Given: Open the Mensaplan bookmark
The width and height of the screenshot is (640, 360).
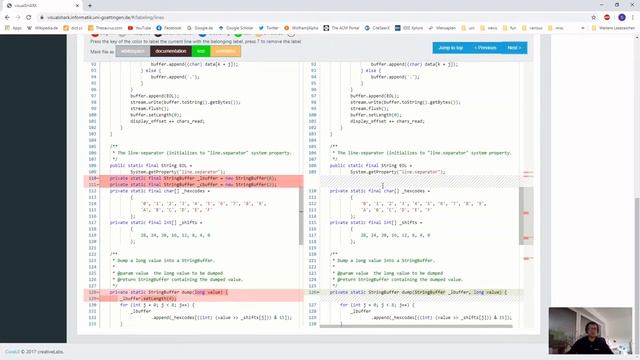Looking at the screenshot, I should (442, 28).
